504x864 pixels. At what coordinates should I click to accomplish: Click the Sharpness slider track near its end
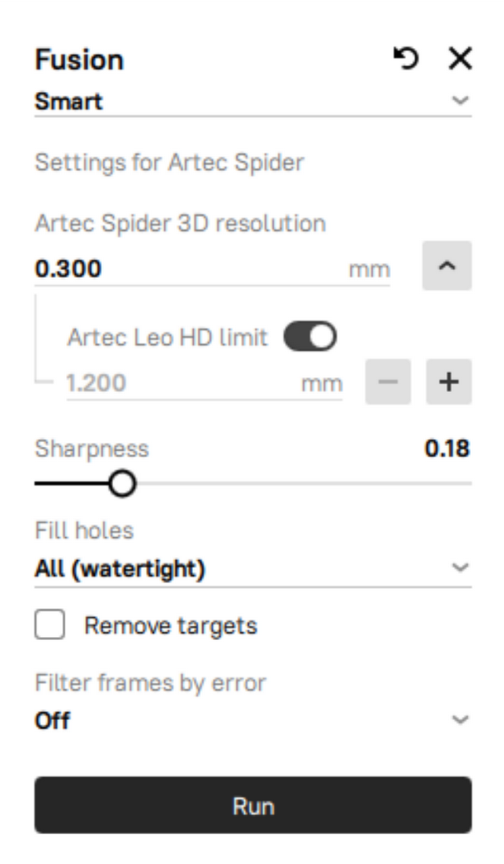pos(457,484)
